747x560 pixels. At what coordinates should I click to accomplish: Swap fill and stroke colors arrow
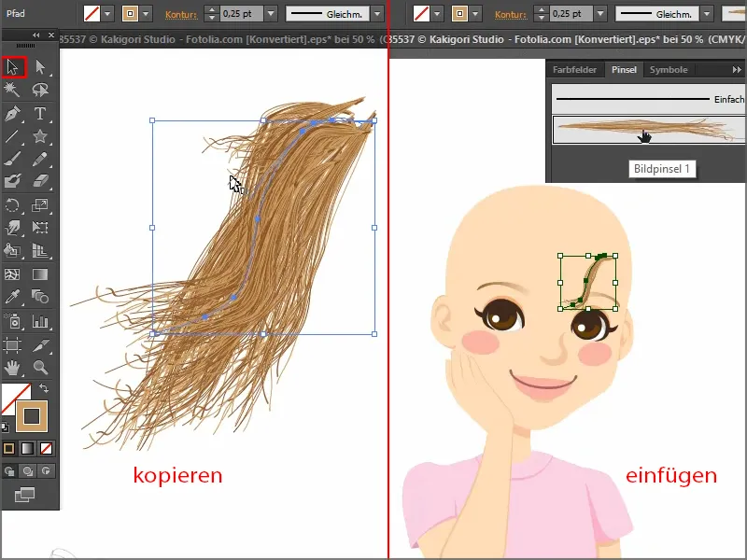click(44, 388)
